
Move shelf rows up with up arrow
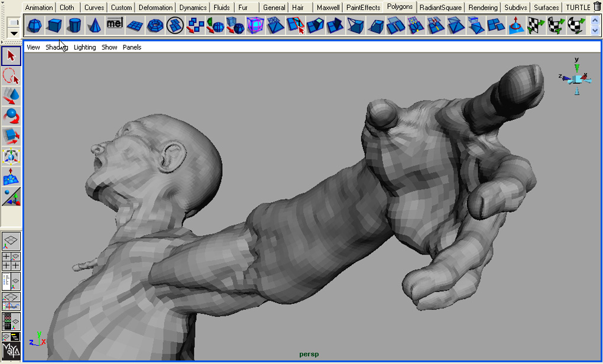595,20
